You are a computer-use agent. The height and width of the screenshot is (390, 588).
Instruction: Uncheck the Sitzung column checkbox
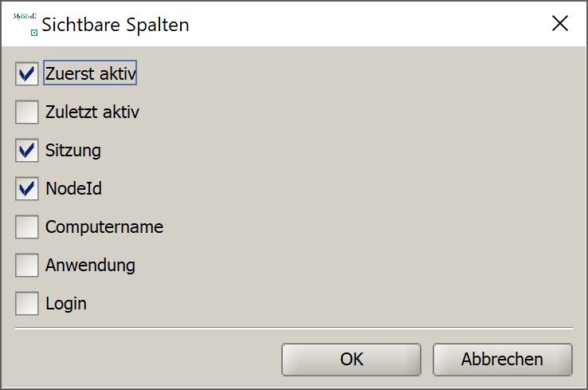point(26,150)
